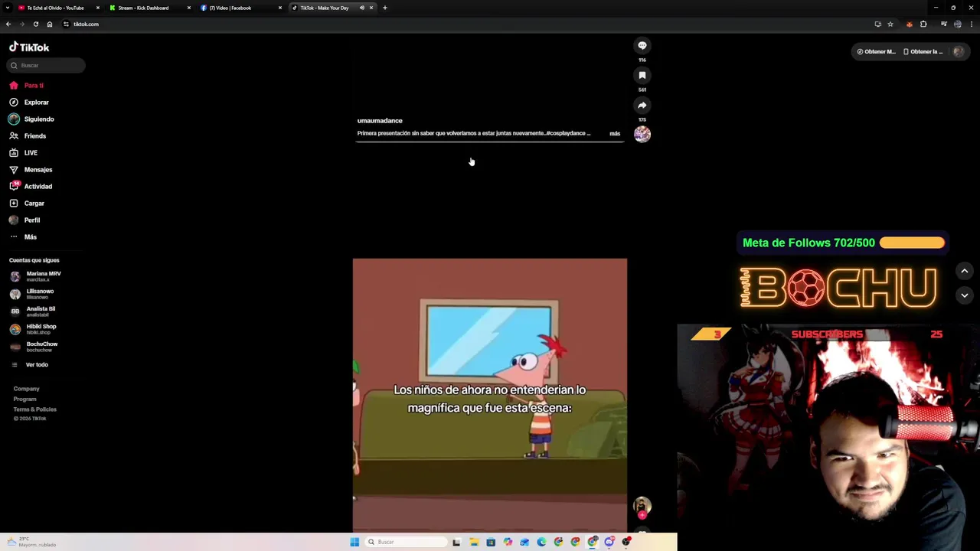Open the Windows Start menu

(x=354, y=542)
